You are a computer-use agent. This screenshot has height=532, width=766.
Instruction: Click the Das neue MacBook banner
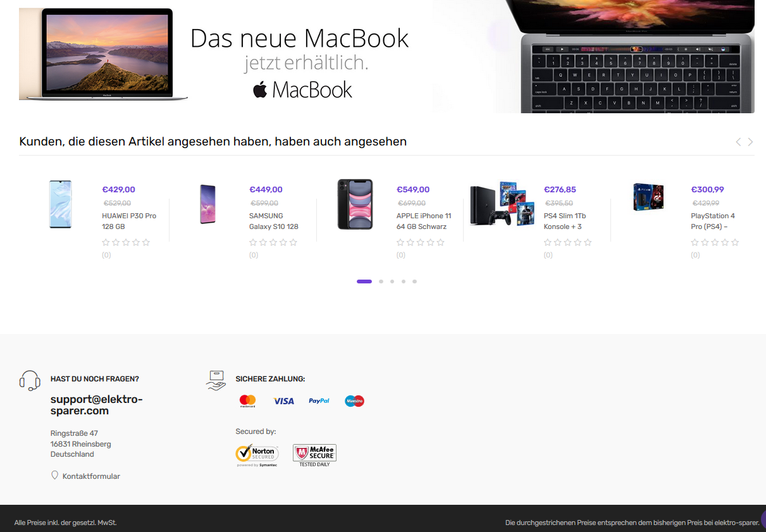(386, 56)
